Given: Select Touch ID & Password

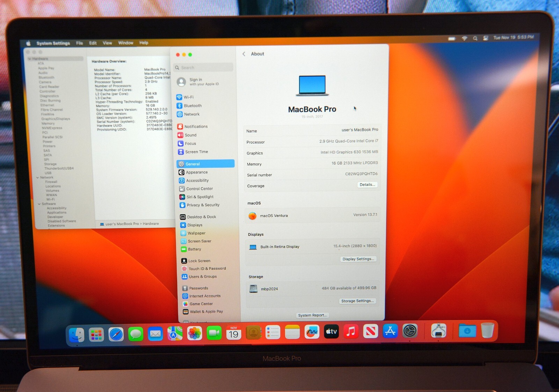Looking at the screenshot, I should coord(204,269).
